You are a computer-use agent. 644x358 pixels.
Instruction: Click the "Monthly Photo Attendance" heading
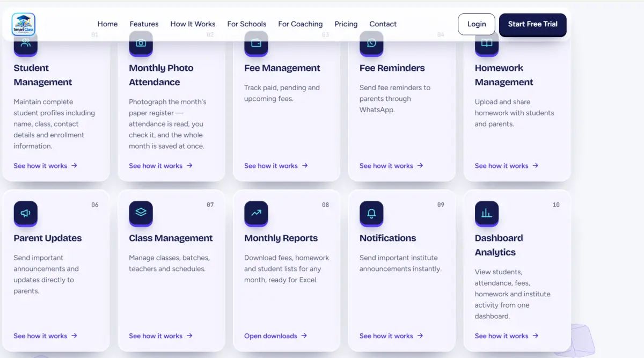(161, 75)
